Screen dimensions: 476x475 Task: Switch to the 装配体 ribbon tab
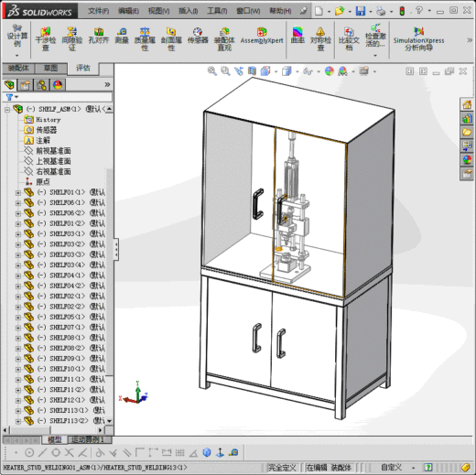pos(18,68)
